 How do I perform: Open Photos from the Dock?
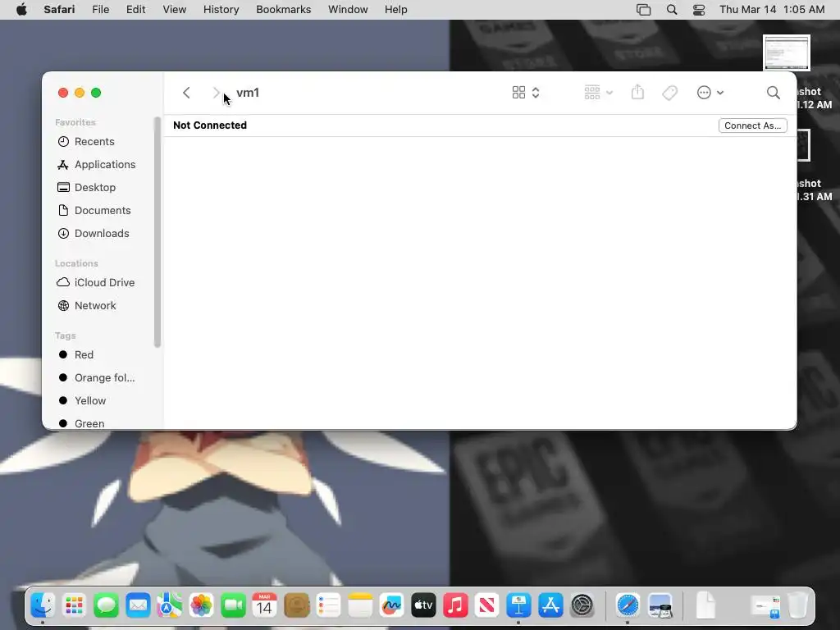coord(202,606)
